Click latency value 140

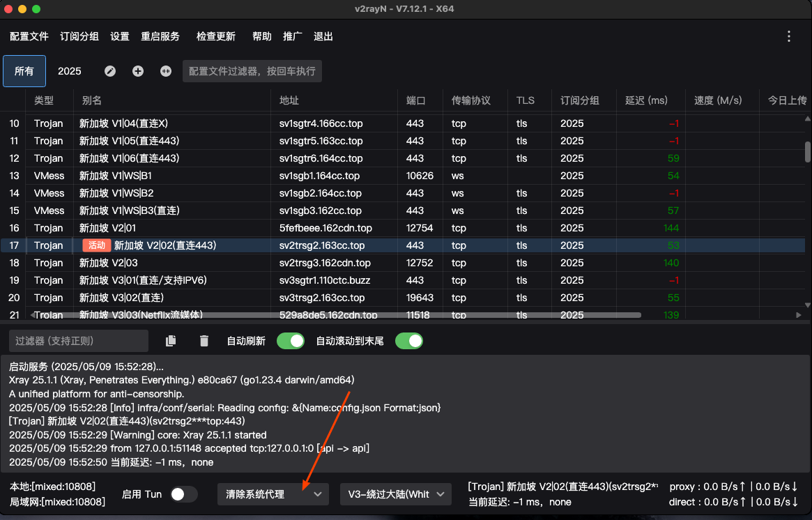tap(671, 263)
